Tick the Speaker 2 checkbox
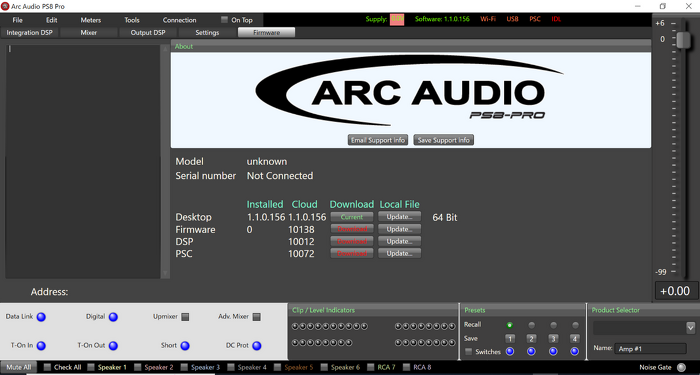700x375 pixels. point(138,367)
